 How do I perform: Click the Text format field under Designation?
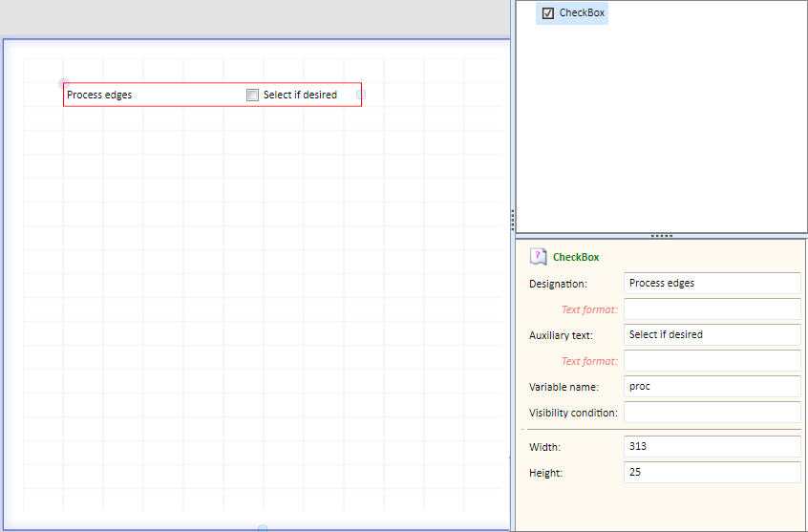(x=712, y=309)
